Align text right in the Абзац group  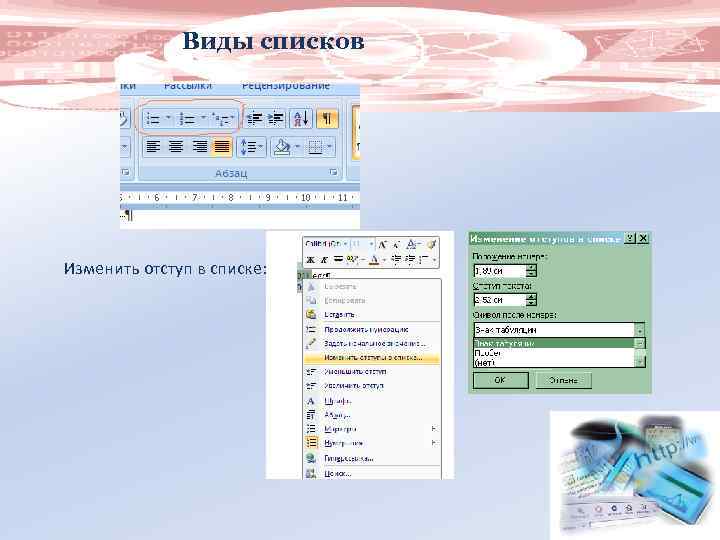coord(200,147)
